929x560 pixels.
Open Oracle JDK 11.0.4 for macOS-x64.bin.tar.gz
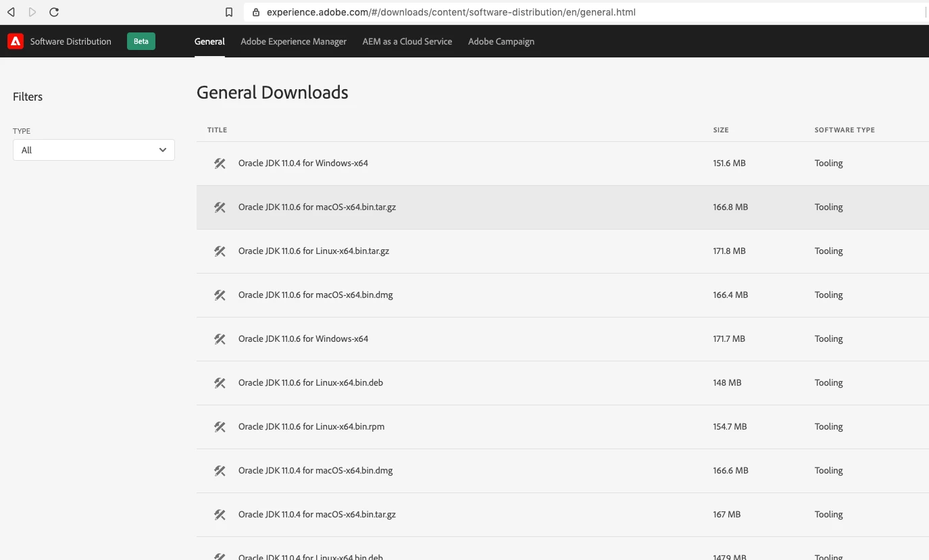(317, 514)
